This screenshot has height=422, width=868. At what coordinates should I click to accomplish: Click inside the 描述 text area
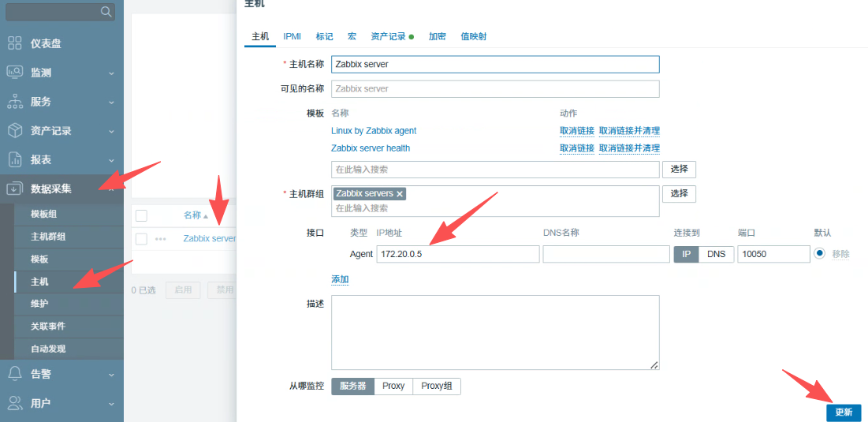point(495,332)
